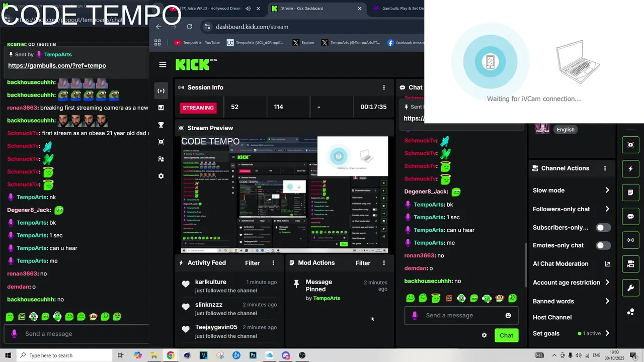Open TempoArts - YouTube bookmark

[197, 43]
